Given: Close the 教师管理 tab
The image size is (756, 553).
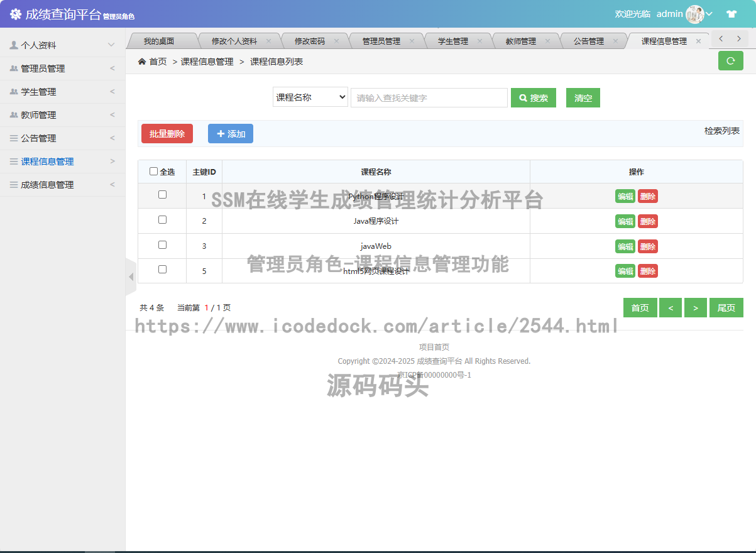Looking at the screenshot, I should [547, 41].
